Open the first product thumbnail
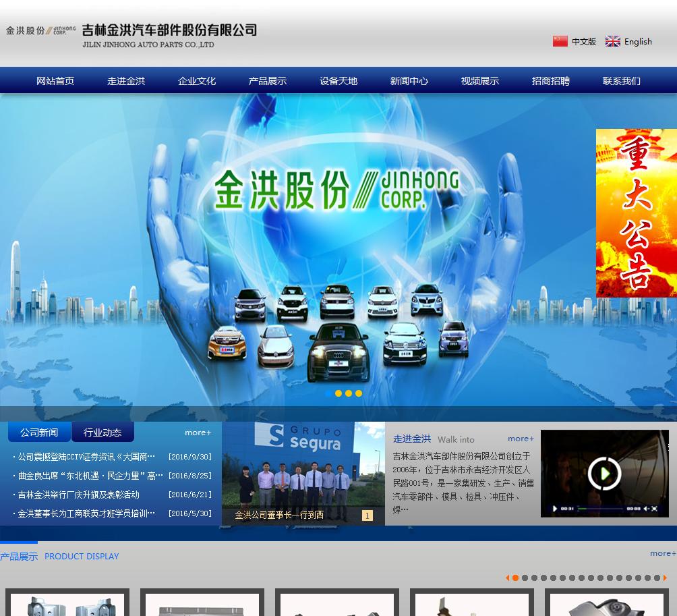This screenshot has height=616, width=677. coord(67,603)
